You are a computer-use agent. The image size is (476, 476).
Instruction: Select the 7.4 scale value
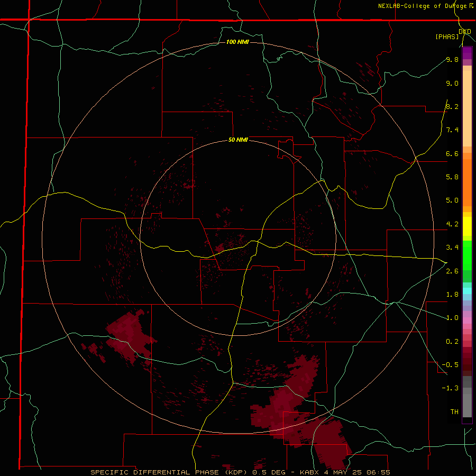452,130
